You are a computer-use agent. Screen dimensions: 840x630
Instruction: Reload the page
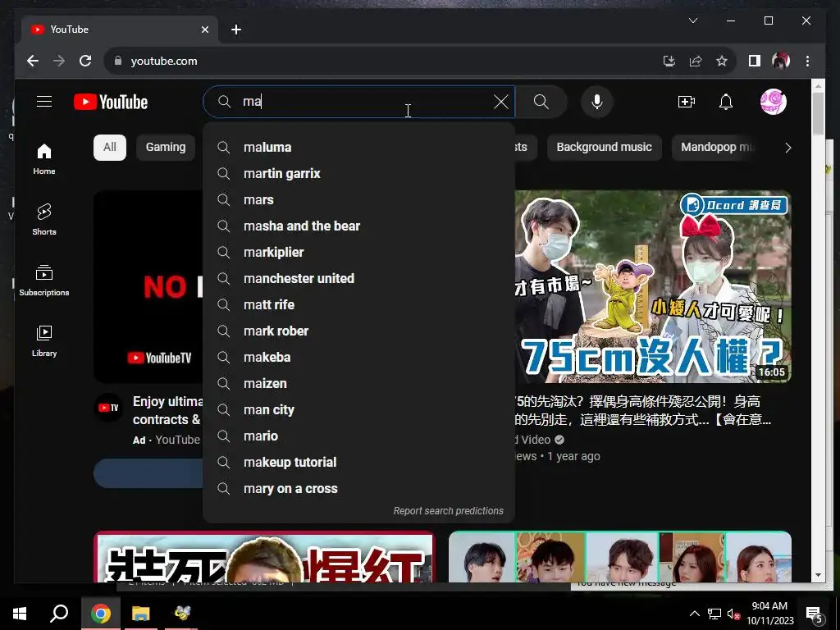[85, 61]
